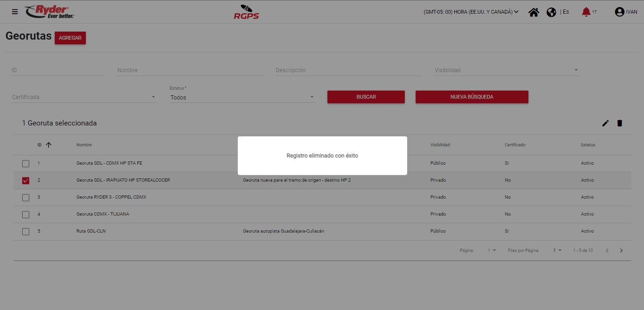This screenshot has width=644, height=310.
Task: Sort by ID using the arrow icon
Action: point(48,145)
